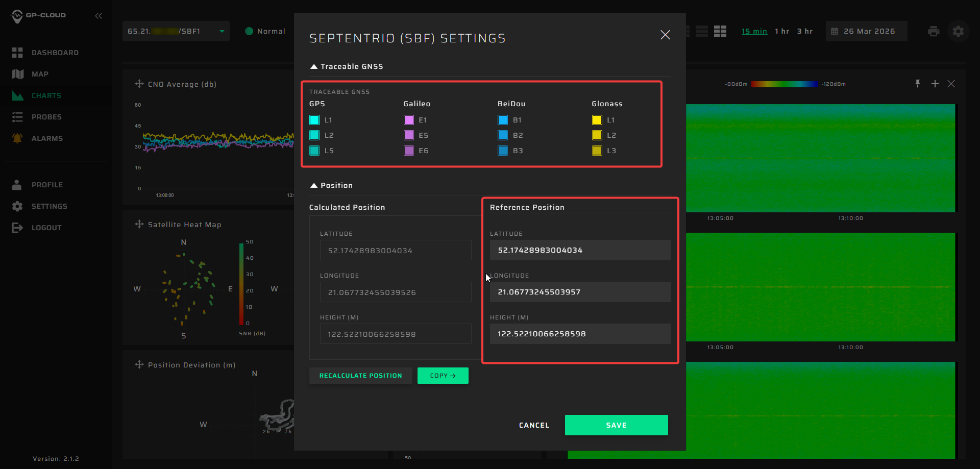The width and height of the screenshot is (980, 469).
Task: Open the Profile page
Action: click(47, 185)
